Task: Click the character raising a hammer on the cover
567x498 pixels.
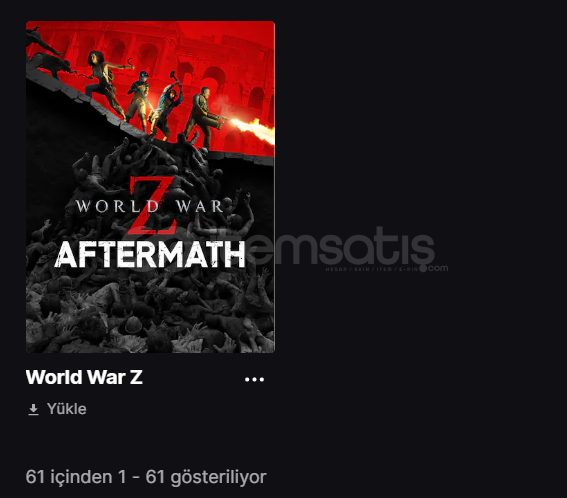Action: [167, 107]
